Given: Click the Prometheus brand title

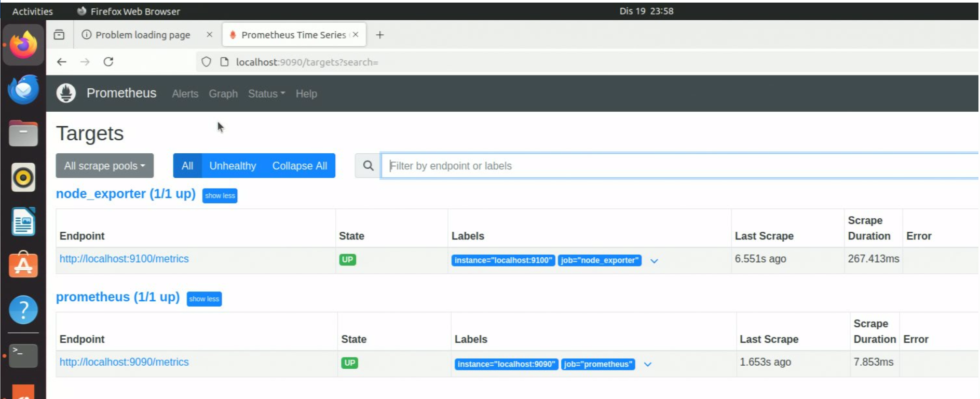Looking at the screenshot, I should 121,93.
